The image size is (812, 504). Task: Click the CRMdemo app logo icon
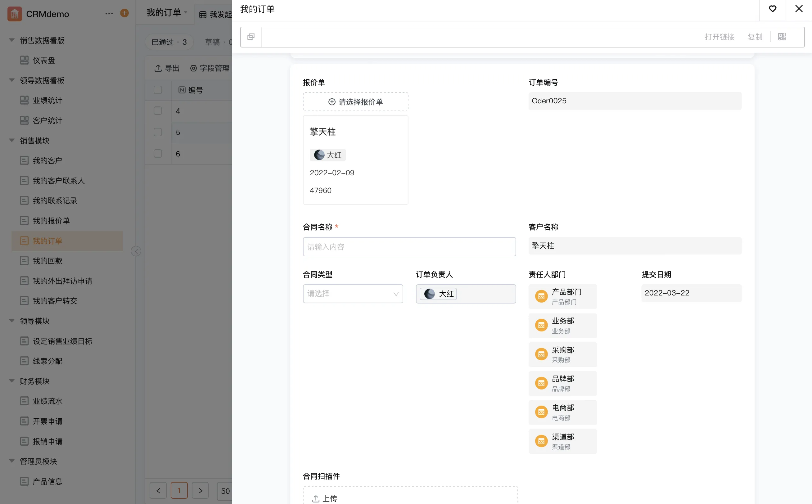15,14
